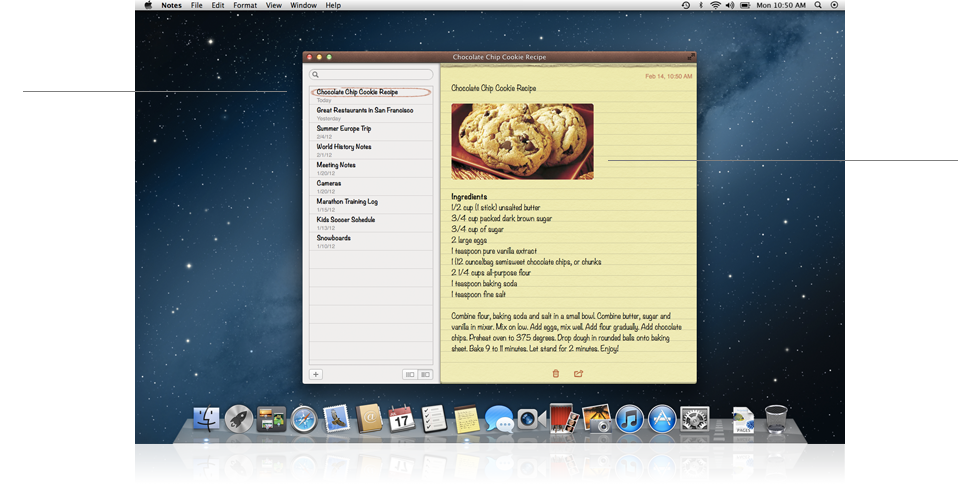Delete note using the trash icon

coord(556,374)
